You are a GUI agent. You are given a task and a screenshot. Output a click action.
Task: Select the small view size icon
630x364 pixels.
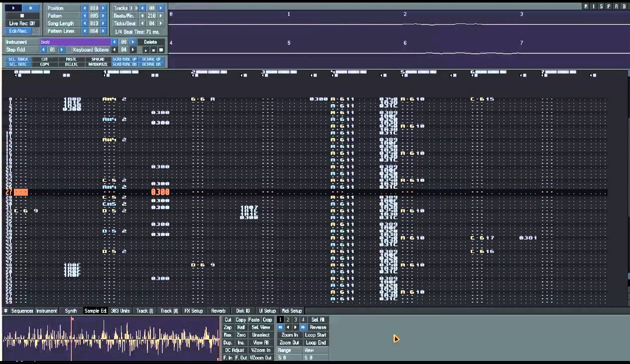tap(145, 50)
